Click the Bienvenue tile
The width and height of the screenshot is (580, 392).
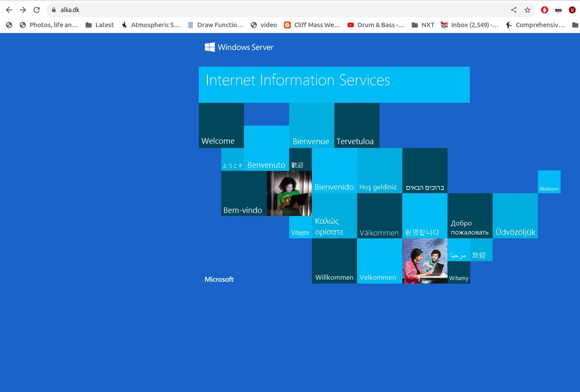pos(311,125)
